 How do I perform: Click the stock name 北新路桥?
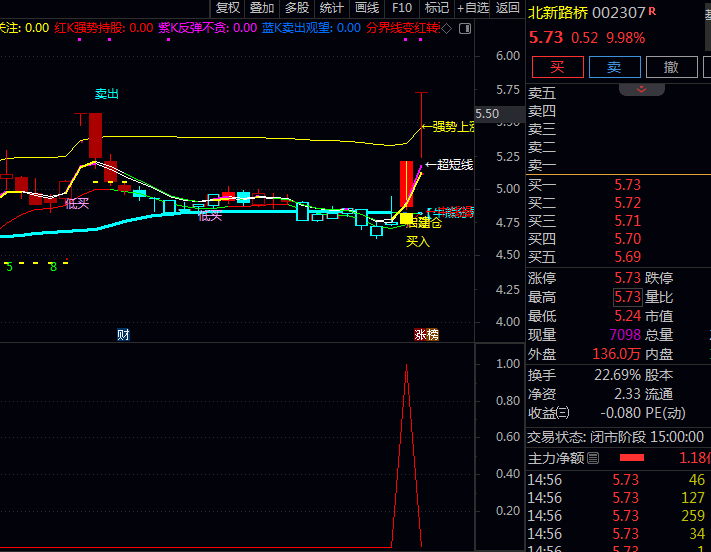click(x=558, y=13)
